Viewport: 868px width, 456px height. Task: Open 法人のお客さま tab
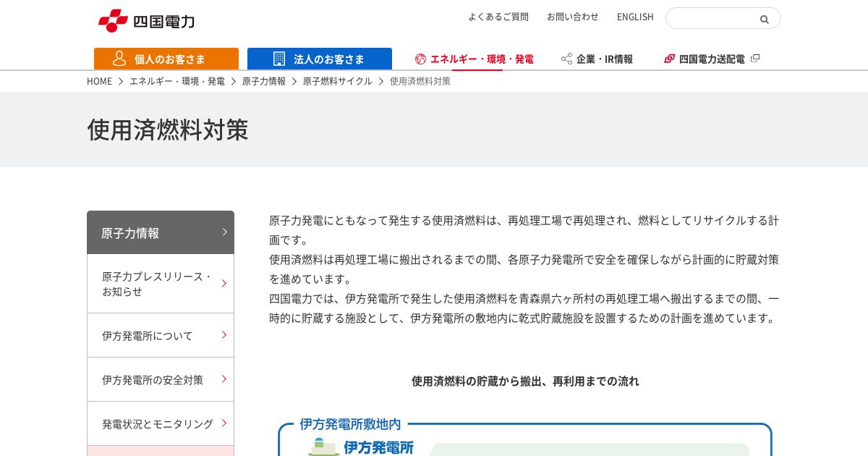coord(320,59)
